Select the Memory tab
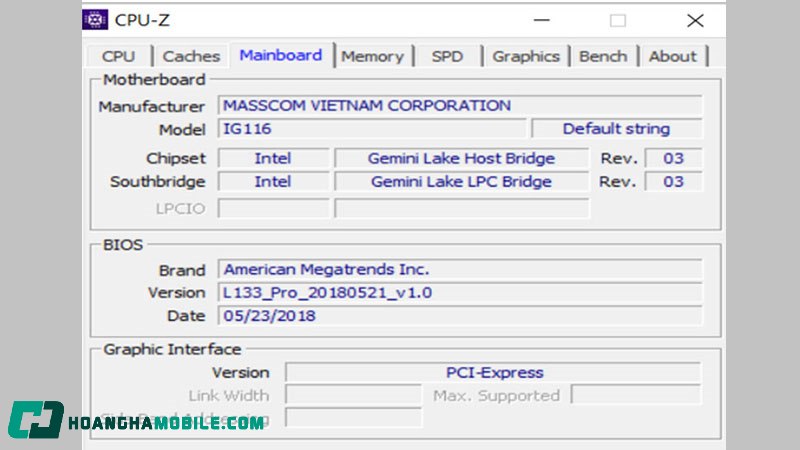The height and width of the screenshot is (450, 800). coord(372,56)
